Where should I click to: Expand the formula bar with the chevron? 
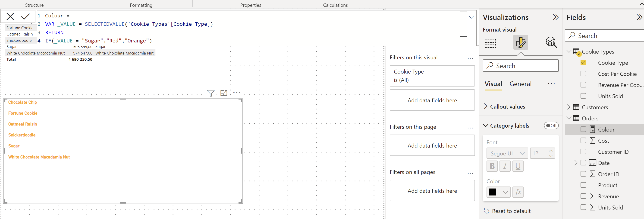pos(471,17)
